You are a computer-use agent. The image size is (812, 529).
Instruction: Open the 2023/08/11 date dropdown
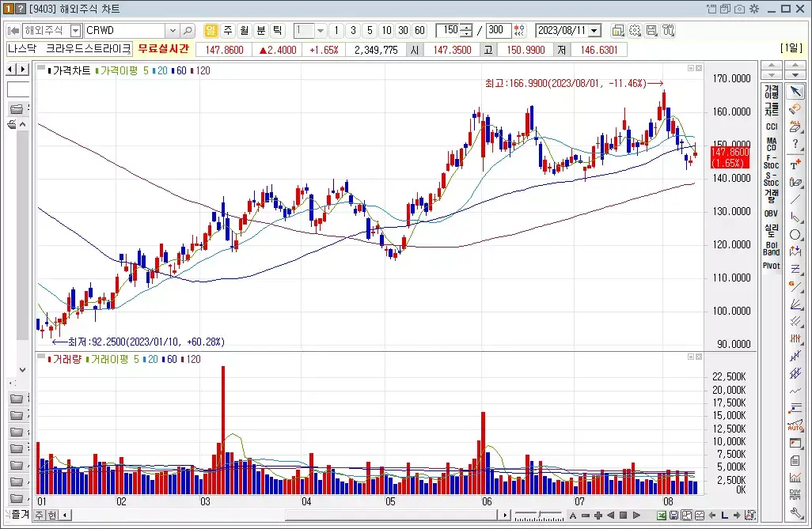(595, 31)
